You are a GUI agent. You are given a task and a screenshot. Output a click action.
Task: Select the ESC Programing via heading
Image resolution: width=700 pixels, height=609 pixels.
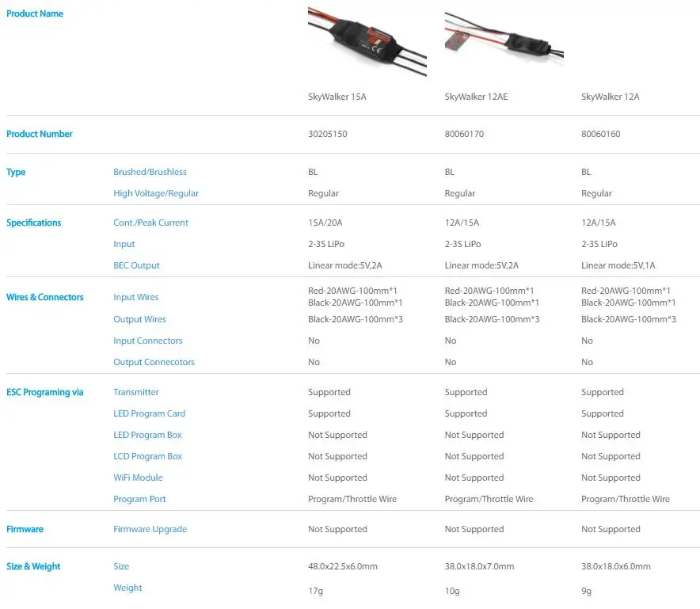[44, 392]
